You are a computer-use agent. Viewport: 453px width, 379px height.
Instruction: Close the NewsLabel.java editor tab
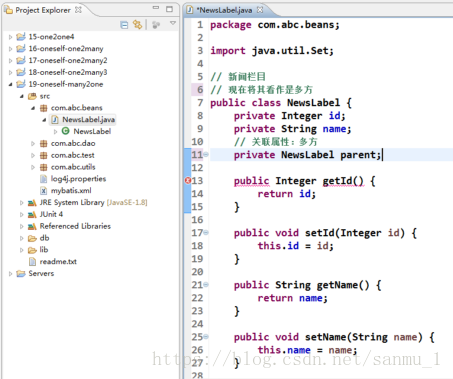coord(260,10)
